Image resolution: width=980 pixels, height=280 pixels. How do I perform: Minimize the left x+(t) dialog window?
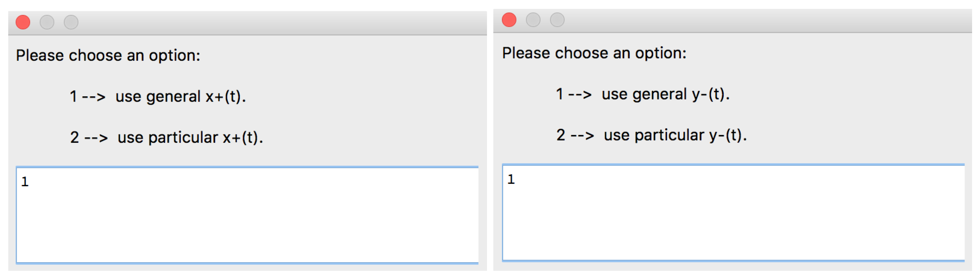[x=47, y=22]
